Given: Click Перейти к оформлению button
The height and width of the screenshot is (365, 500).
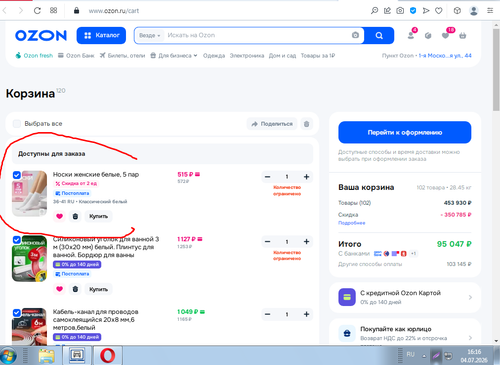Looking at the screenshot, I should 405,132.
